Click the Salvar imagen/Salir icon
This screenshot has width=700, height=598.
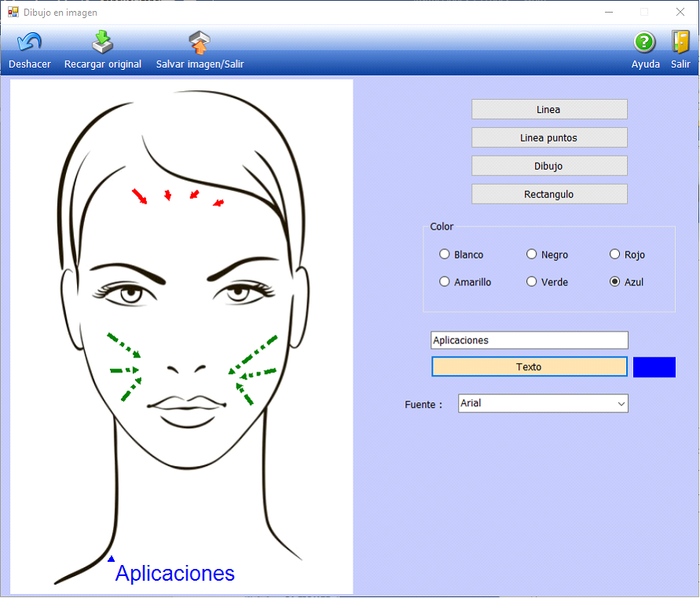pyautogui.click(x=200, y=42)
